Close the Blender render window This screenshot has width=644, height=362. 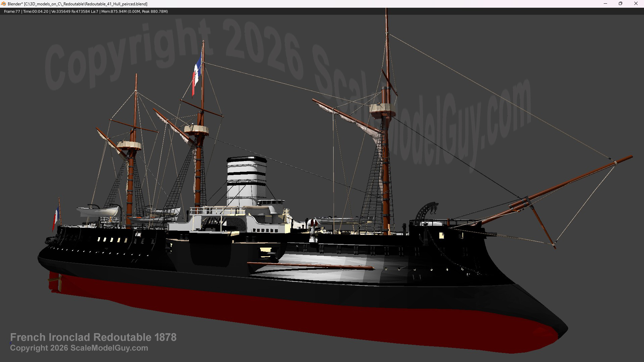636,4
